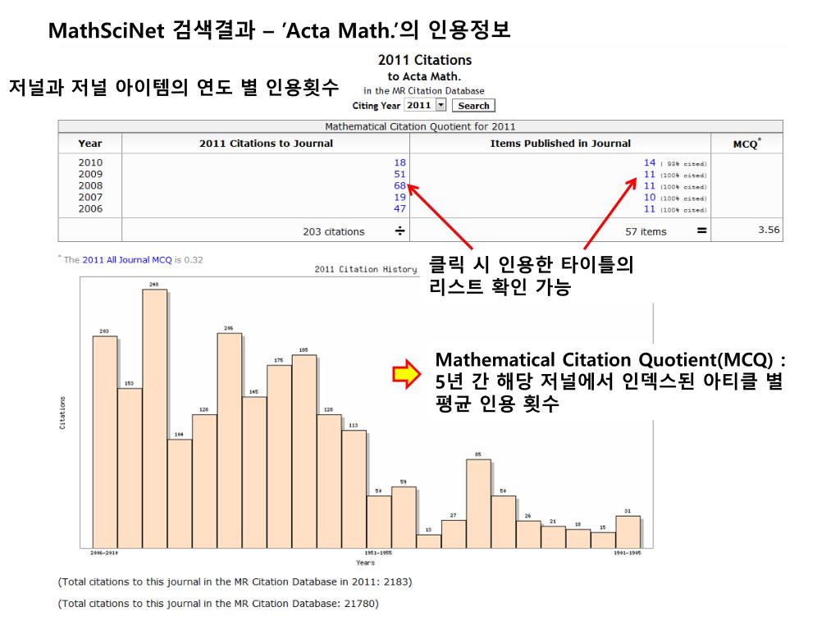Select the chart bar labeled 13
This screenshot has width=840, height=630.
click(x=428, y=541)
